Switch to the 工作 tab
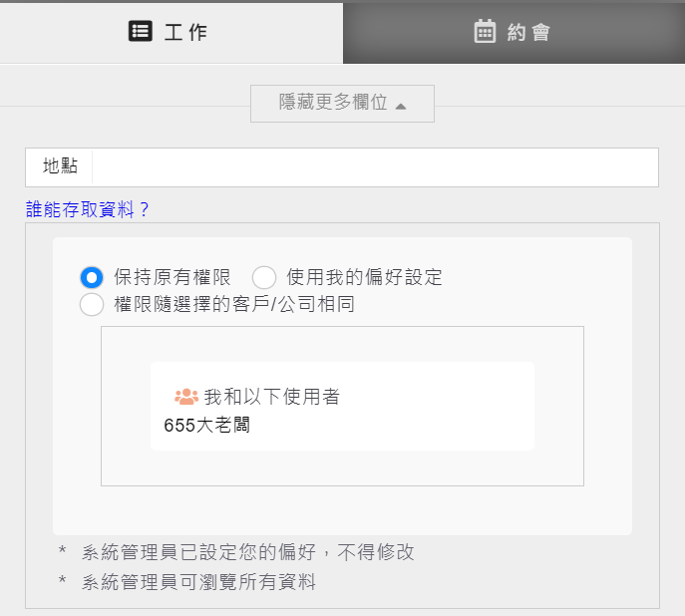Screen dimensions: 685x616 click(x=171, y=32)
